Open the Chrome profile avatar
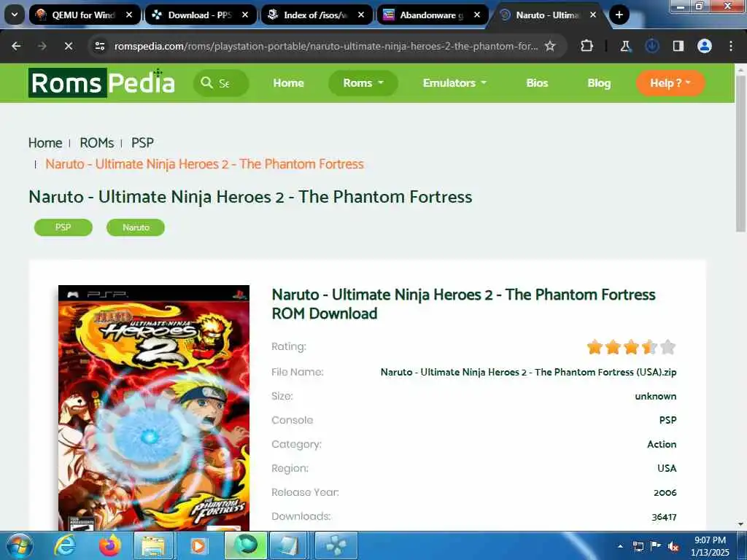 [705, 46]
